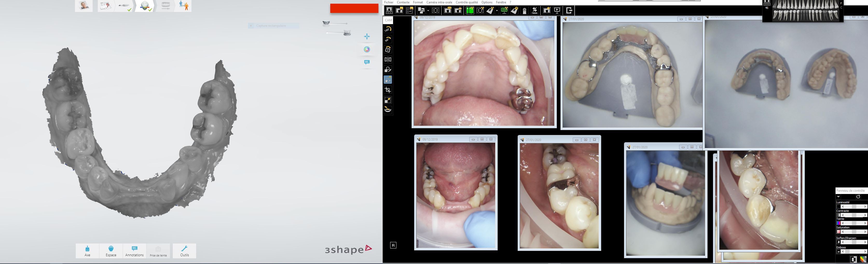Click the exit arrow toolbar icon
Viewport: 868px width, 264px height.
pos(569,10)
